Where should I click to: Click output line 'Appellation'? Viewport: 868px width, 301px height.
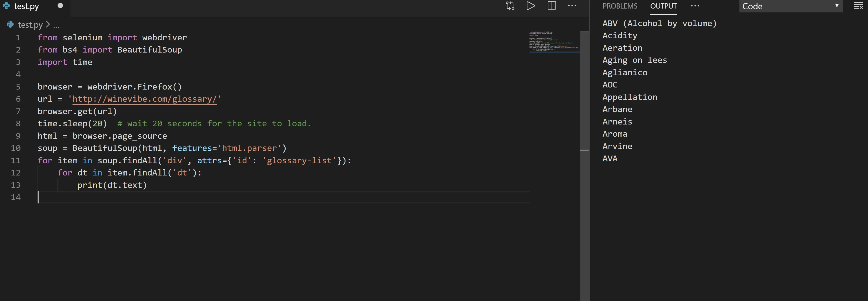click(630, 97)
